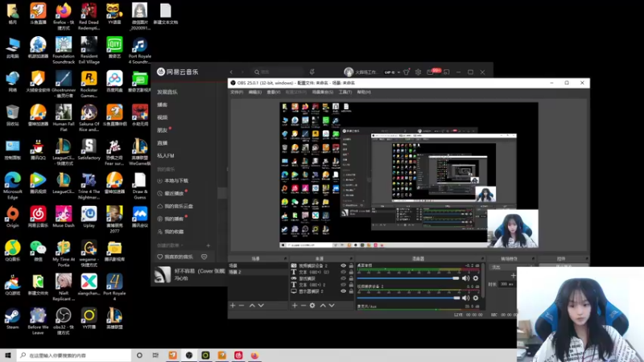
Task: Open the OBS 场景集合(S) menu
Action: [x=323, y=93]
